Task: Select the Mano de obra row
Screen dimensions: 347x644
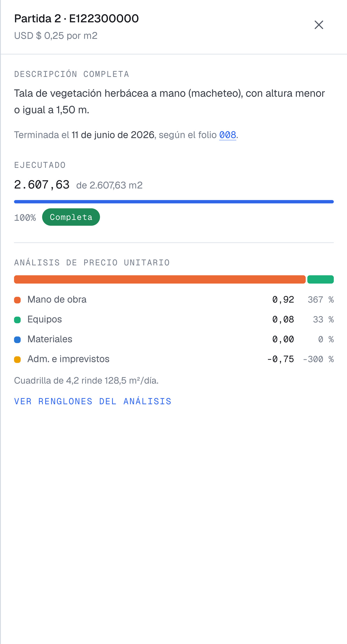Action: [174, 300]
